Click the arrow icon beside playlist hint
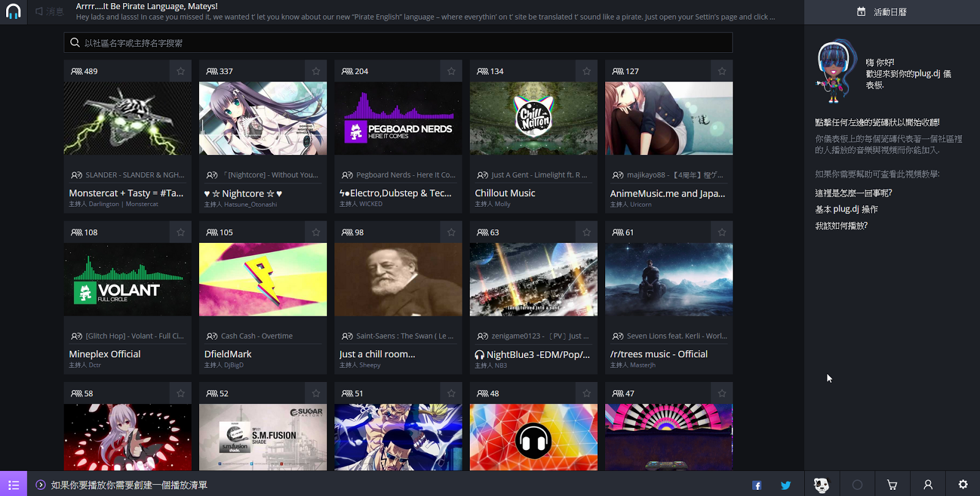Screen dimensions: 980x496 tap(40, 484)
